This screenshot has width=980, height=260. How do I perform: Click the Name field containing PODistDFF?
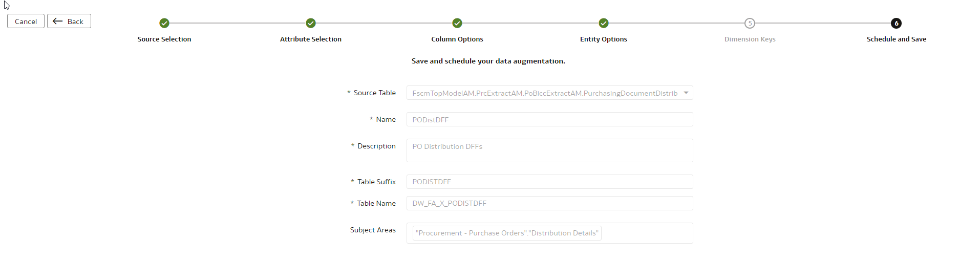click(x=549, y=119)
